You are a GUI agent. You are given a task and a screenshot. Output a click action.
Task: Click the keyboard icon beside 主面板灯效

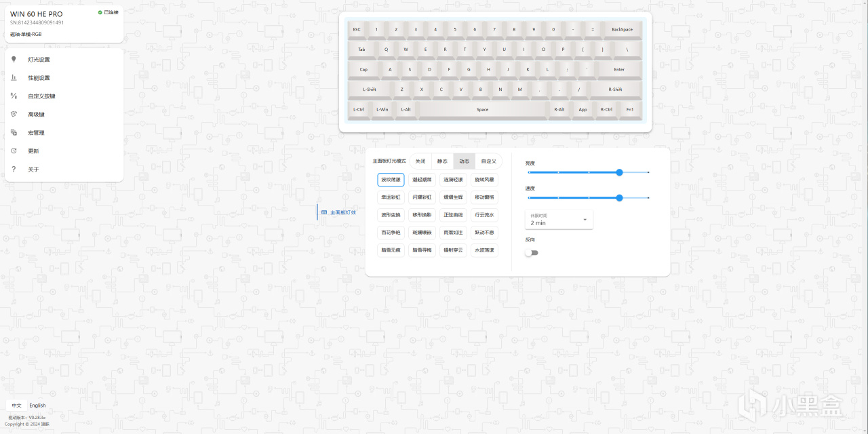324,212
